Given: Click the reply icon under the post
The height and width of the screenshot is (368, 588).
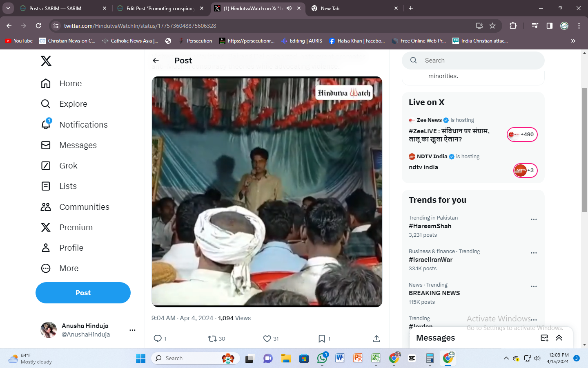Looking at the screenshot, I should [x=158, y=339].
